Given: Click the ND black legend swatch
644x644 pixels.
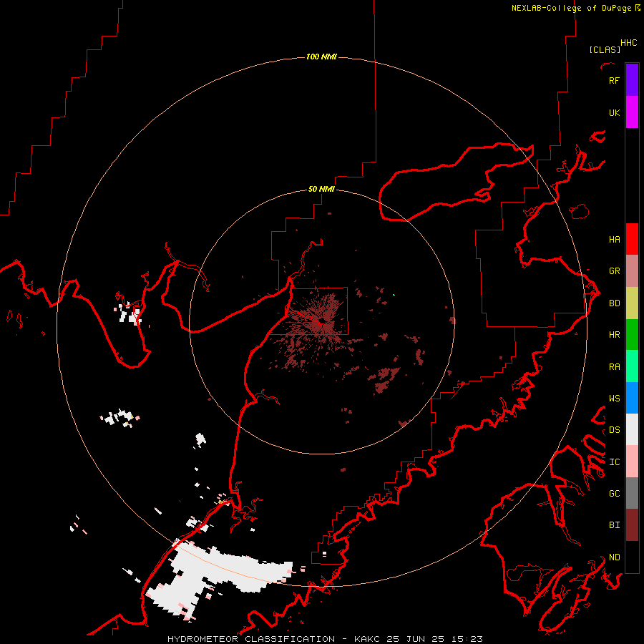Looking at the screenshot, I should pos(632,557).
